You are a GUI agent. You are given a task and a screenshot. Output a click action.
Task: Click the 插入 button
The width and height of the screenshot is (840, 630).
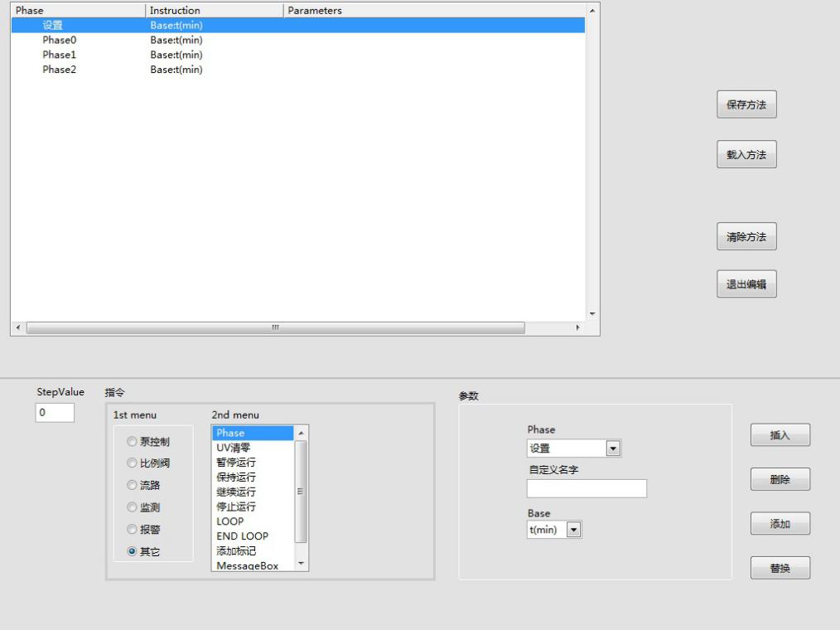[x=780, y=435]
